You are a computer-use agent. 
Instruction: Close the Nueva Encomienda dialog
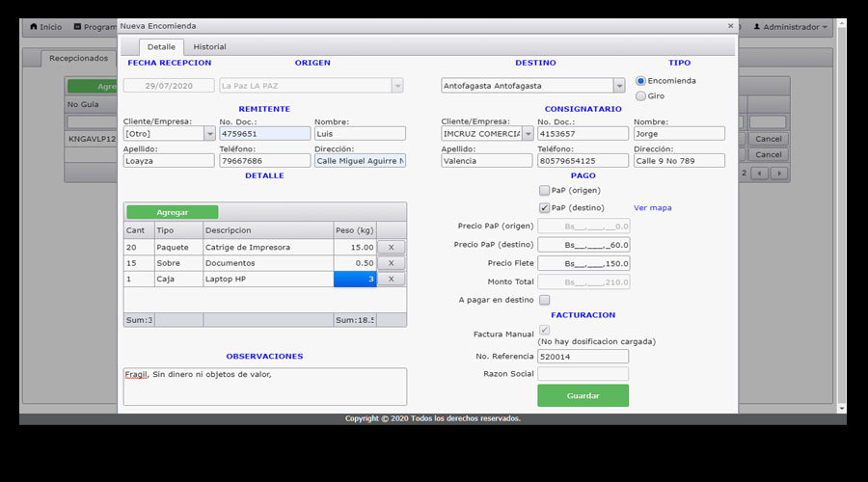pos(730,26)
